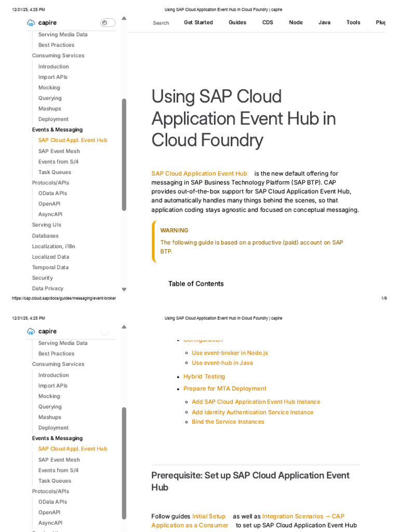Viewport: 399px width, 532px height.
Task: Click the sidebar scroll-up arrow on the second page
Action: tap(124, 327)
